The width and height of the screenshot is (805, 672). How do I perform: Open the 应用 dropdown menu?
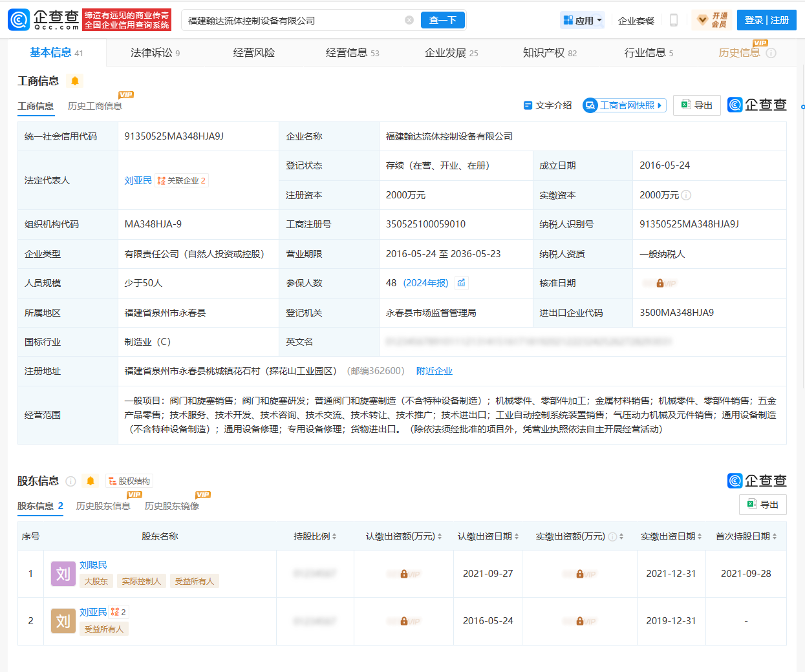[x=583, y=20]
